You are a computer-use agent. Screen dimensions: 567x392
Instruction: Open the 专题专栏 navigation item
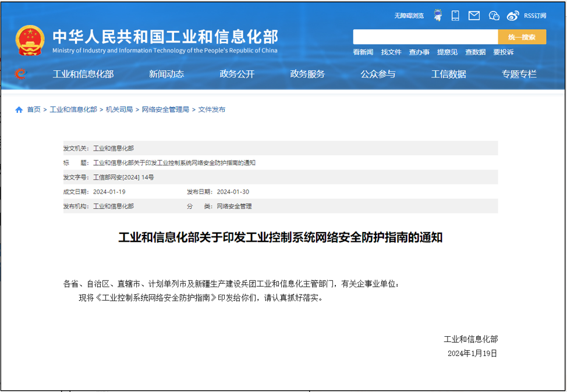tap(519, 74)
